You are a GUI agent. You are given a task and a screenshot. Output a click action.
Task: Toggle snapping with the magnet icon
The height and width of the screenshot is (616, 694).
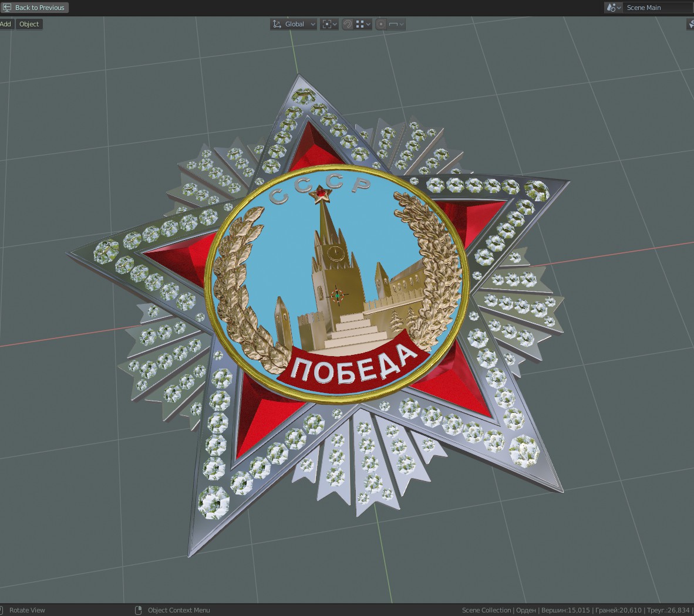point(348,24)
